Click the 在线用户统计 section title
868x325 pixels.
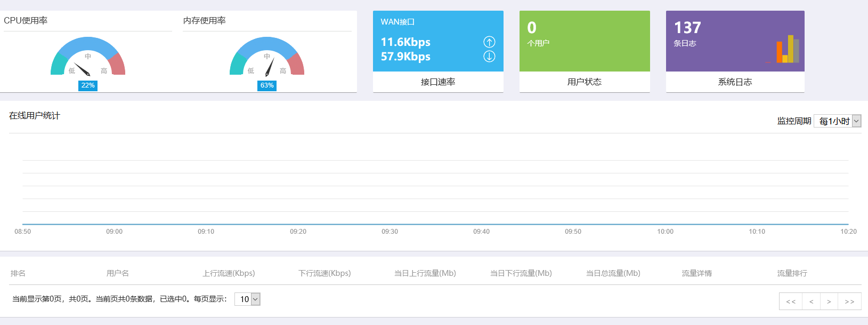(35, 116)
